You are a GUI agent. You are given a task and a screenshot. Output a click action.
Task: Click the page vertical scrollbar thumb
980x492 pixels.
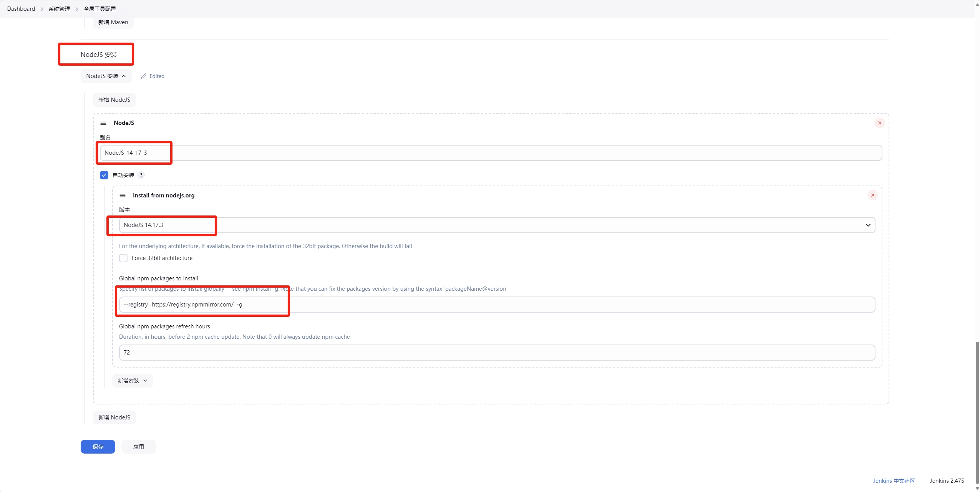(x=977, y=413)
